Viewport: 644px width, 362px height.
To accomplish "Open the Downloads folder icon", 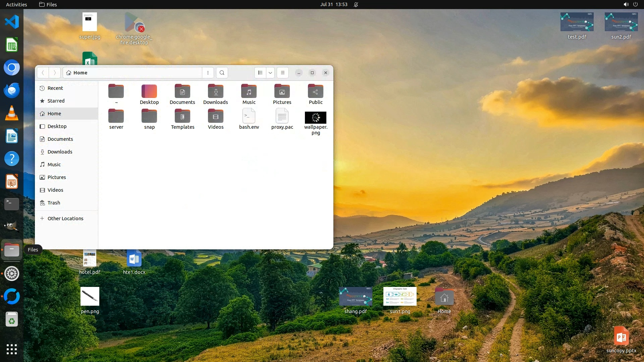I will [216, 92].
